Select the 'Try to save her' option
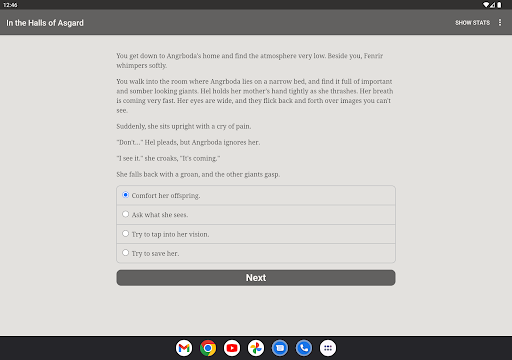The height and width of the screenshot is (360, 512). [x=256, y=253]
